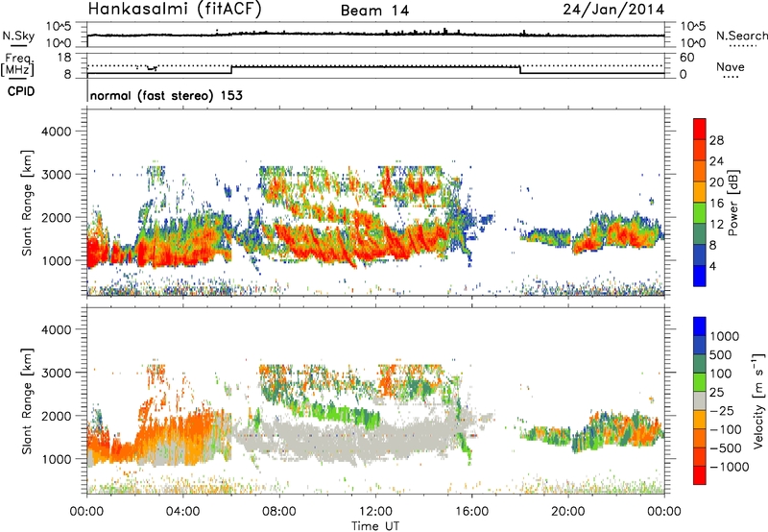Click the solid N.Sky legend line sample
This screenshot has height=532, width=768.
click(17, 45)
